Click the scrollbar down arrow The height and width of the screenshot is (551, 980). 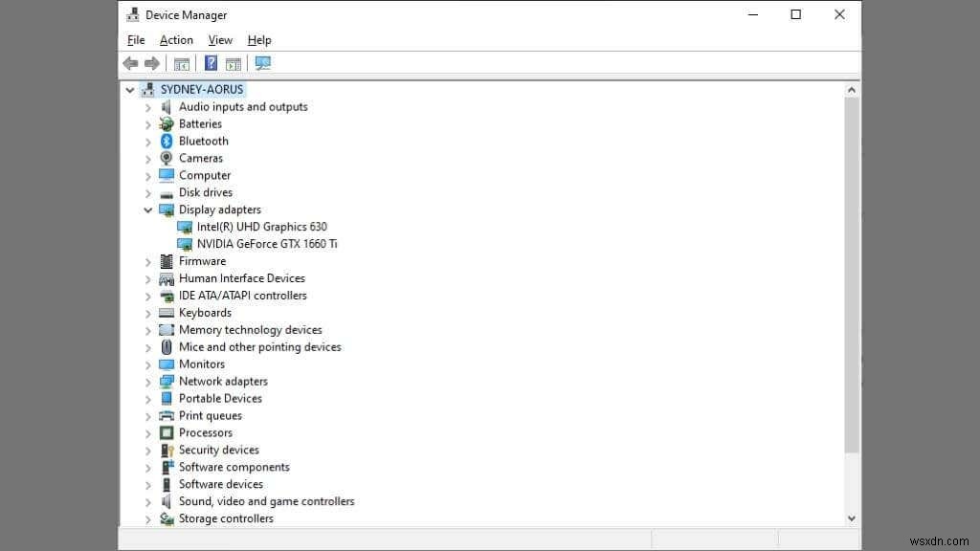(851, 518)
